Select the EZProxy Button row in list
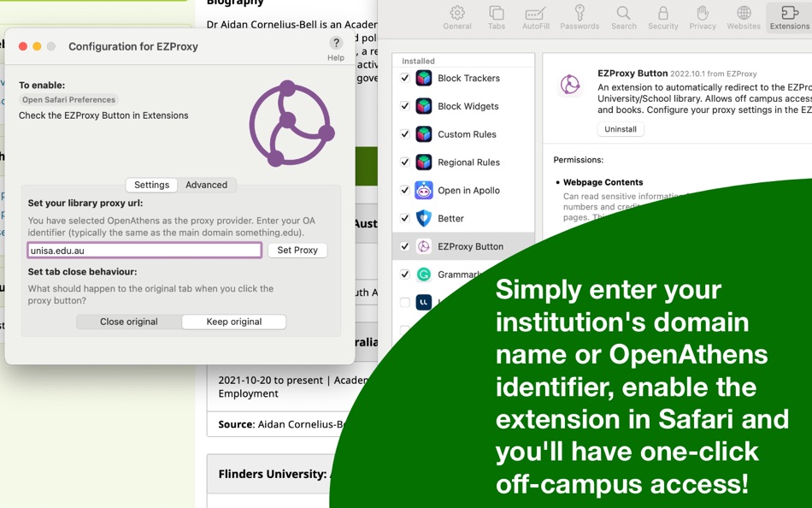812x508 pixels. tap(463, 246)
